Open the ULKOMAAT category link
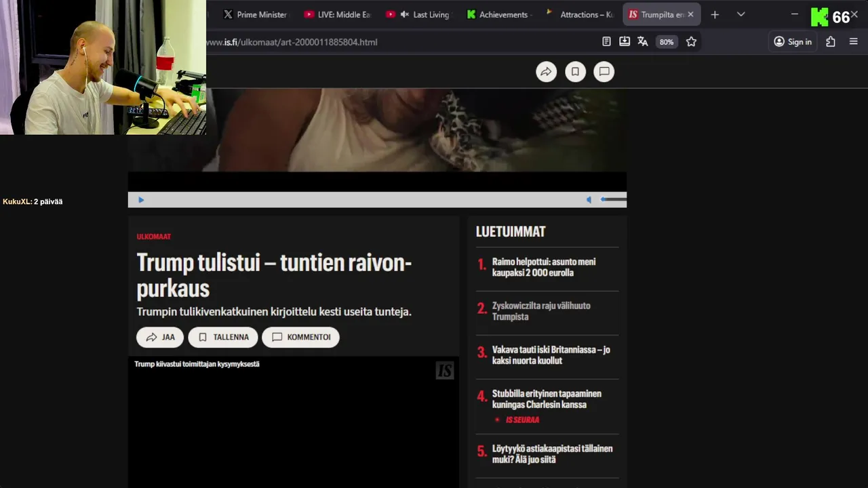The width and height of the screenshot is (868, 488). click(154, 237)
